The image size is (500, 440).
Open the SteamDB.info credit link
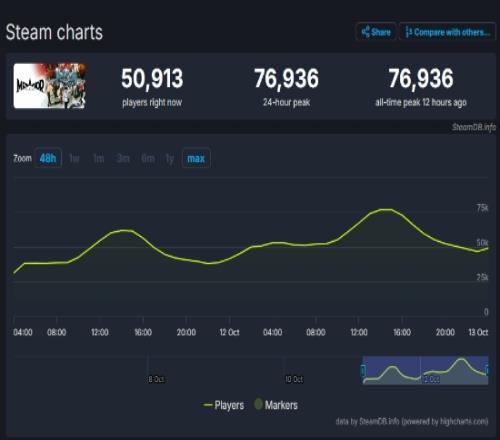(x=474, y=127)
